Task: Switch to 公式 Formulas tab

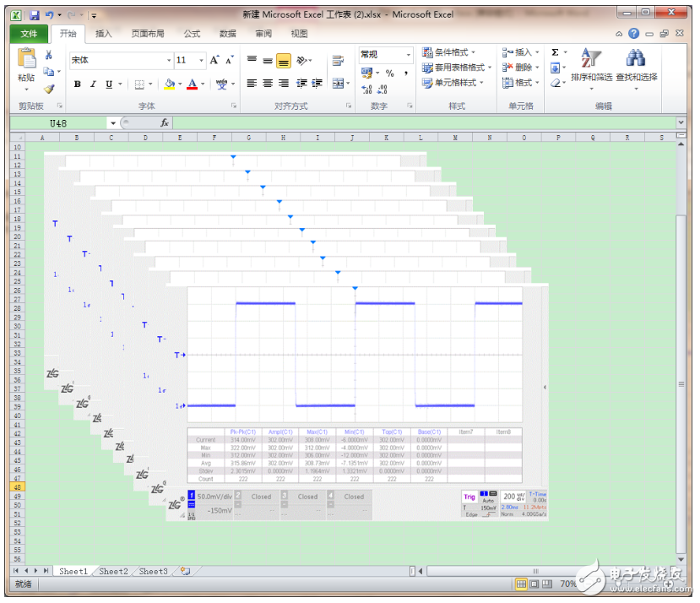Action: 192,34
